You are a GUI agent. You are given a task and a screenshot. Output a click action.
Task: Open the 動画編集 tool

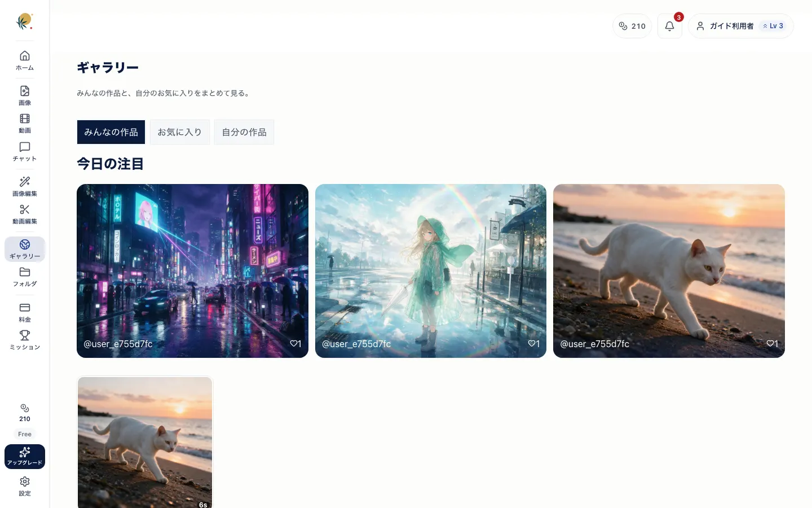[25, 214]
